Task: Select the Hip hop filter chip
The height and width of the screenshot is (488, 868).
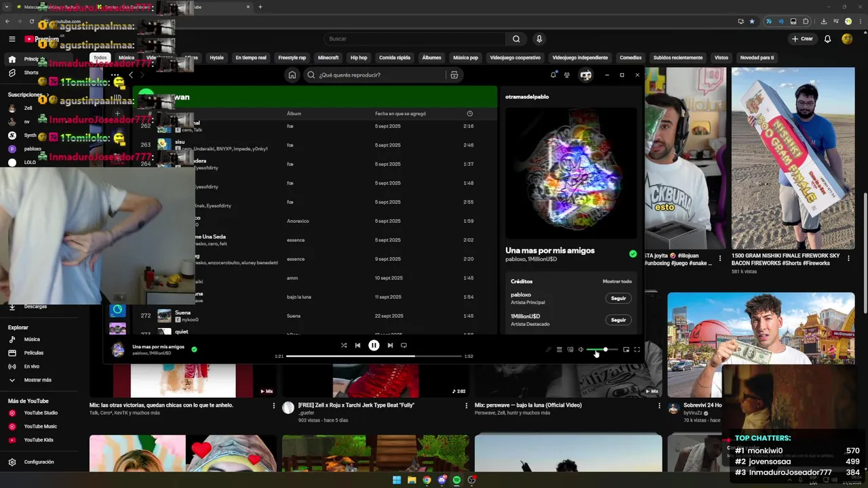Action: pyautogui.click(x=359, y=58)
